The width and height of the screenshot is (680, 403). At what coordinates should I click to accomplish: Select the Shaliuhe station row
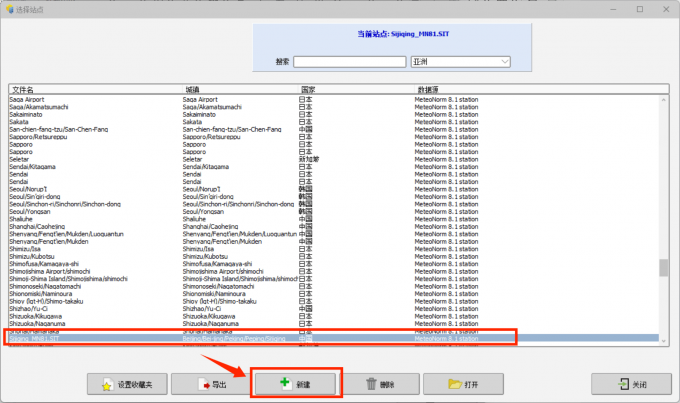click(x=334, y=219)
